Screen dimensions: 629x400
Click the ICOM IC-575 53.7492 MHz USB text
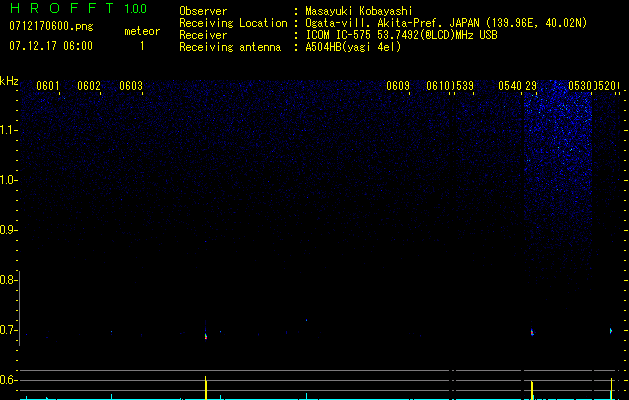coord(401,35)
